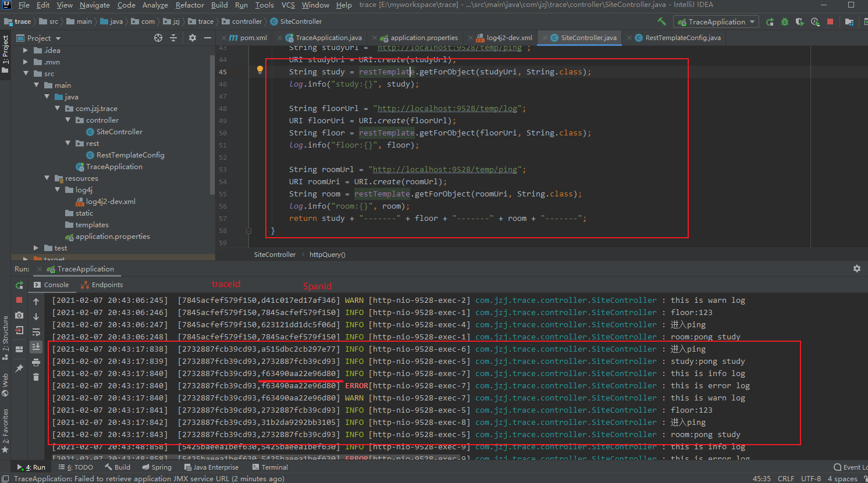Run TraceApplication with coverage
The height and width of the screenshot is (483, 868).
tap(800, 22)
